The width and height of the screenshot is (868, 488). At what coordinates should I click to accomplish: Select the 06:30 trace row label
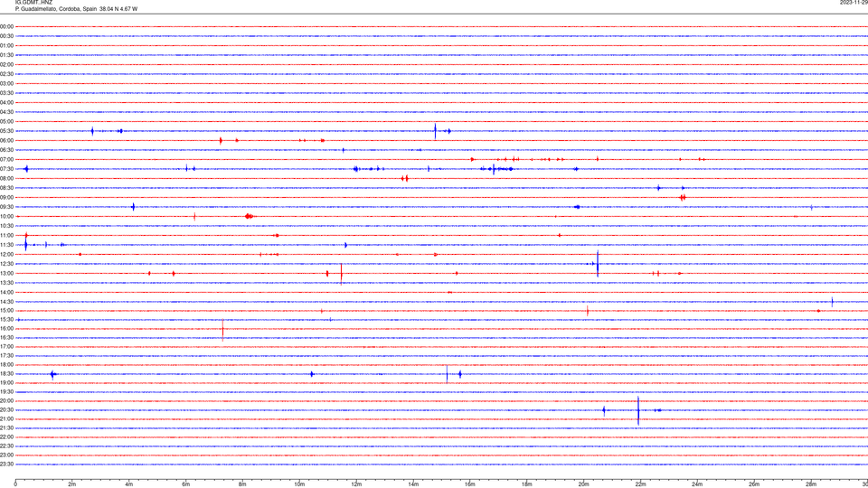click(x=6, y=150)
